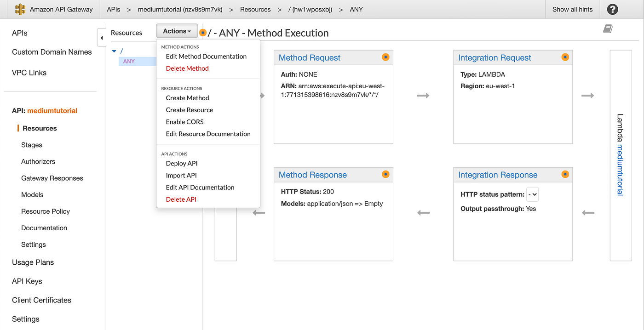644x330 pixels.
Task: Click the Models application/json Empty text
Action: [332, 203]
